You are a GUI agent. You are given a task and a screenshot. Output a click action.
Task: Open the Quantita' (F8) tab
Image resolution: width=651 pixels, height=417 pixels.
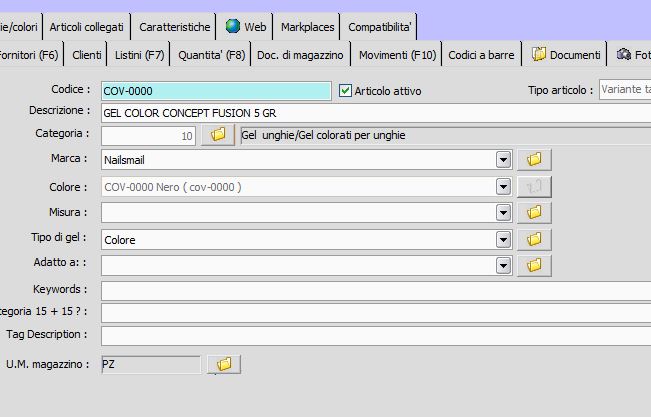(x=211, y=55)
